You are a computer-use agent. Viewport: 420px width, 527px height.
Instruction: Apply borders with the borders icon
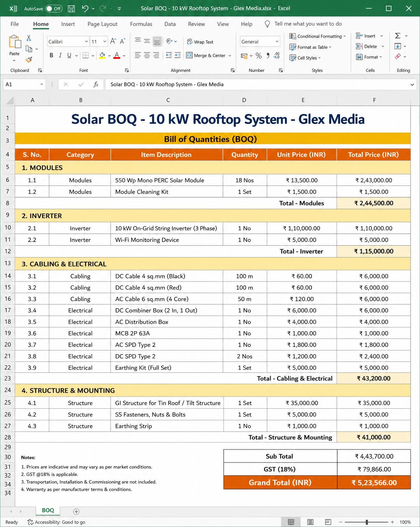pyautogui.click(x=85, y=55)
